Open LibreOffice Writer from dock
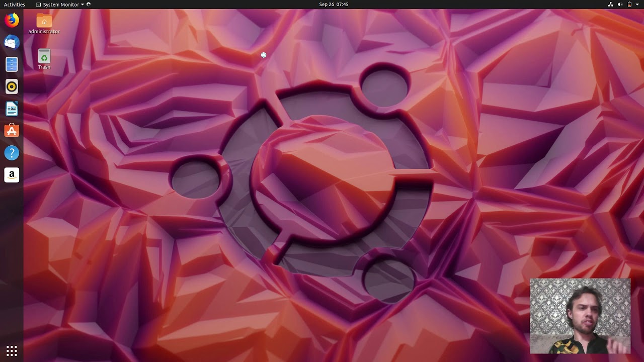 click(x=12, y=109)
